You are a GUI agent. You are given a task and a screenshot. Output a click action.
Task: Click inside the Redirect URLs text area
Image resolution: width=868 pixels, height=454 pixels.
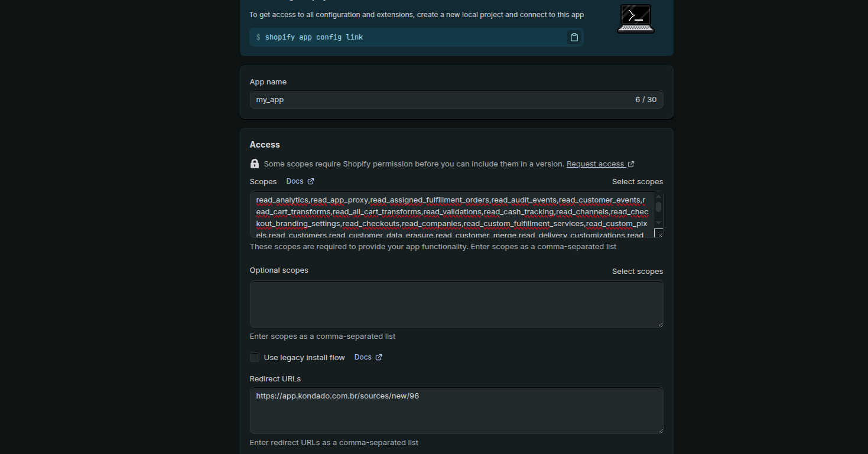[x=456, y=413]
